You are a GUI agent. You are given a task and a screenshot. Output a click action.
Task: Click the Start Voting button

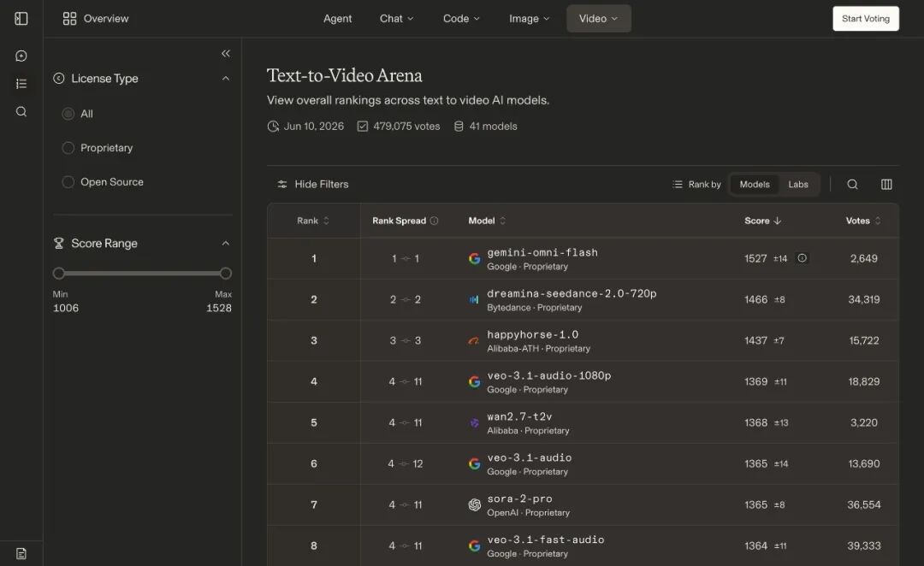point(866,19)
